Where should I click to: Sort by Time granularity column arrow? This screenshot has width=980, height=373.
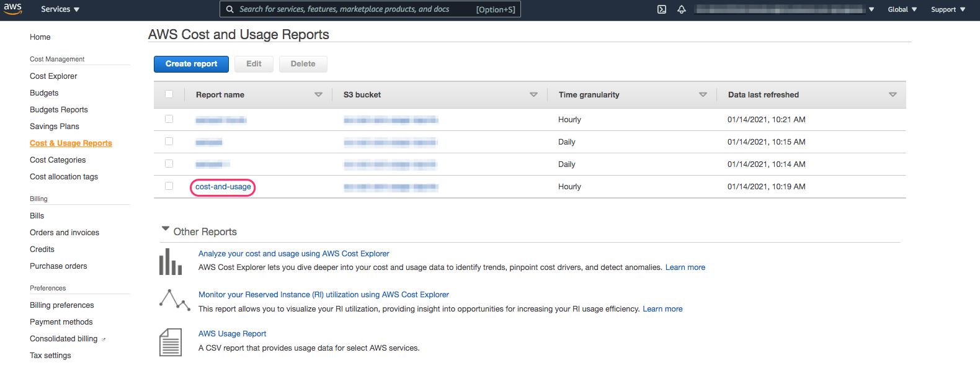pos(703,95)
